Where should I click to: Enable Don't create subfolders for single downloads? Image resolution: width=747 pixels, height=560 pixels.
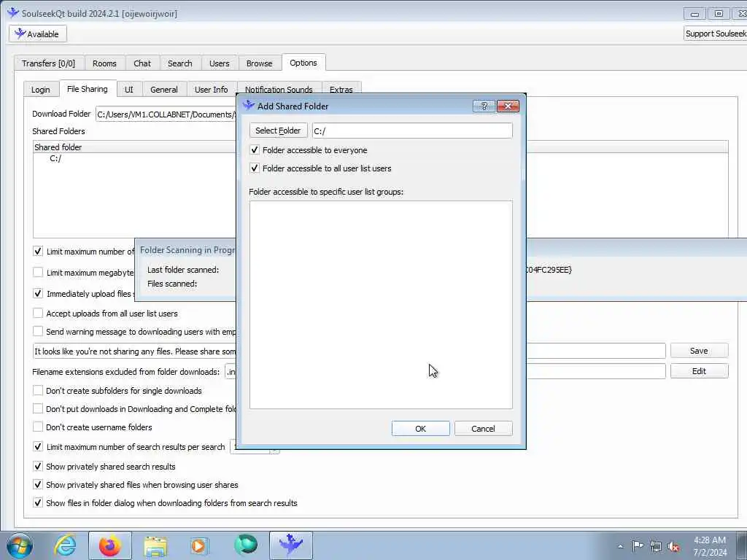click(x=38, y=391)
